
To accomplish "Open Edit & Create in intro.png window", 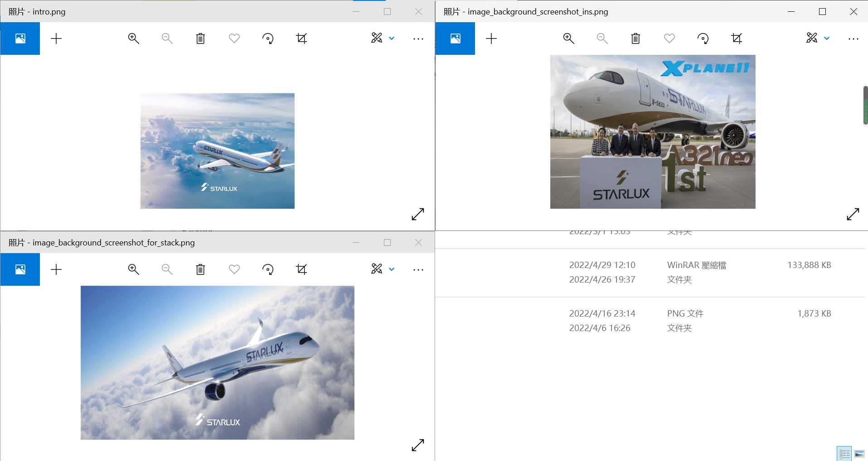I will coord(377,38).
